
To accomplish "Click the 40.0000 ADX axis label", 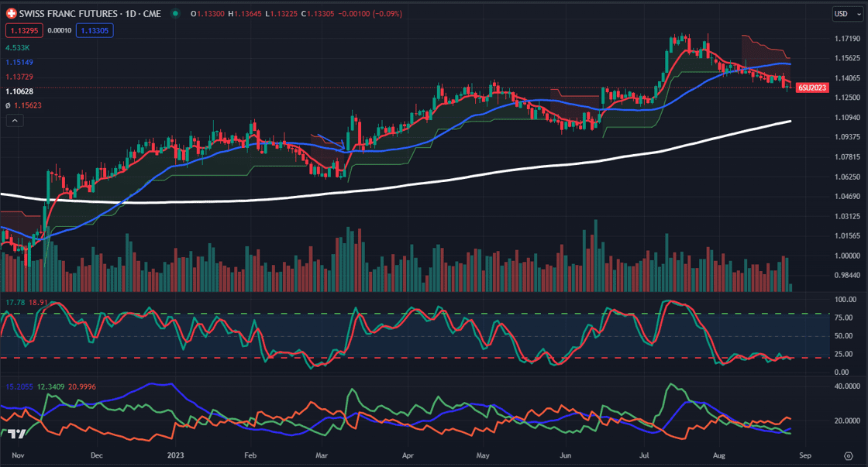I will [x=847, y=386].
